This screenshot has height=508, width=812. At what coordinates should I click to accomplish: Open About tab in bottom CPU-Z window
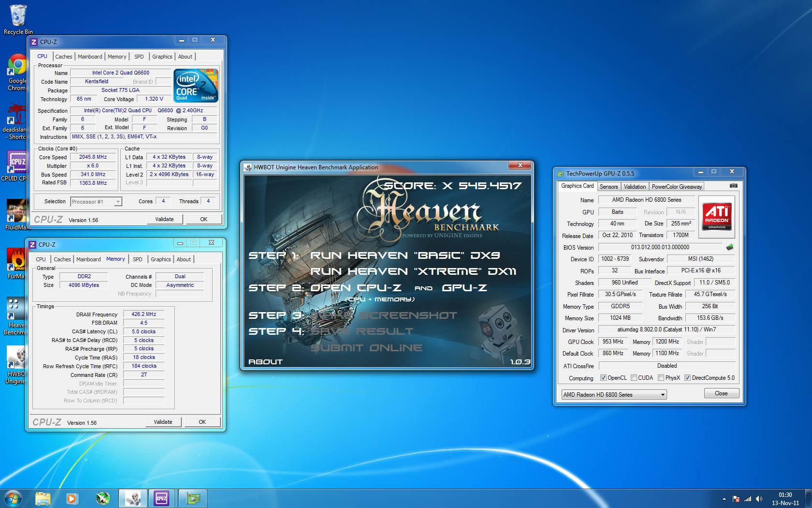coord(184,259)
